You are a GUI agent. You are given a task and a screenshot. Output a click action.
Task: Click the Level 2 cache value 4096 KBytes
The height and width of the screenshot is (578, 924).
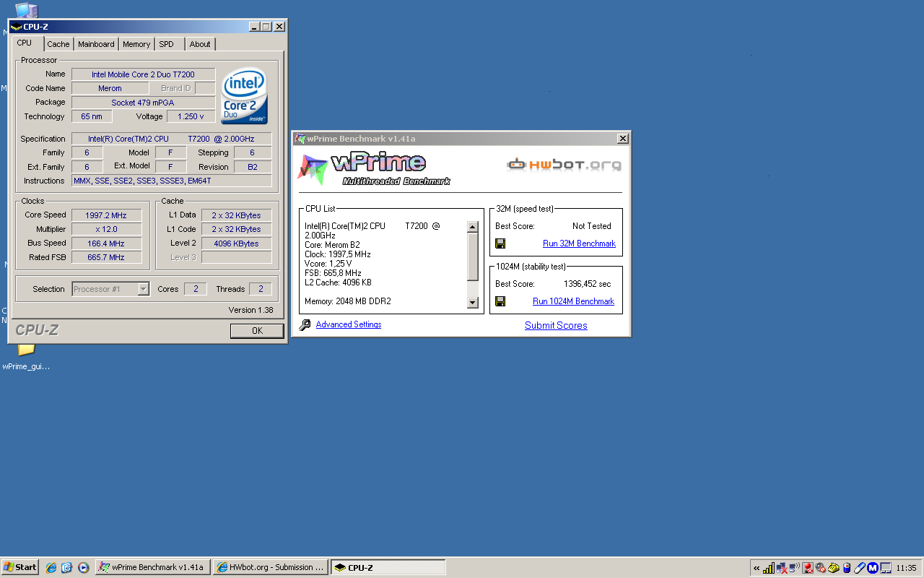pyautogui.click(x=236, y=243)
